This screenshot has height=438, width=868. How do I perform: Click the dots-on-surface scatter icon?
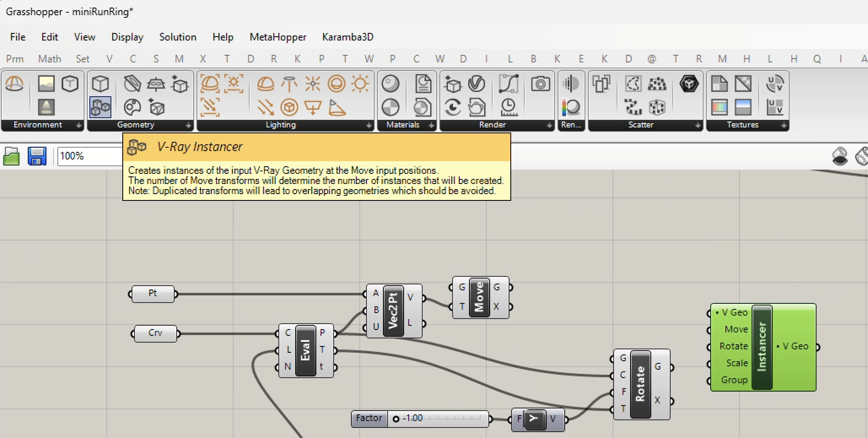pyautogui.click(x=657, y=84)
